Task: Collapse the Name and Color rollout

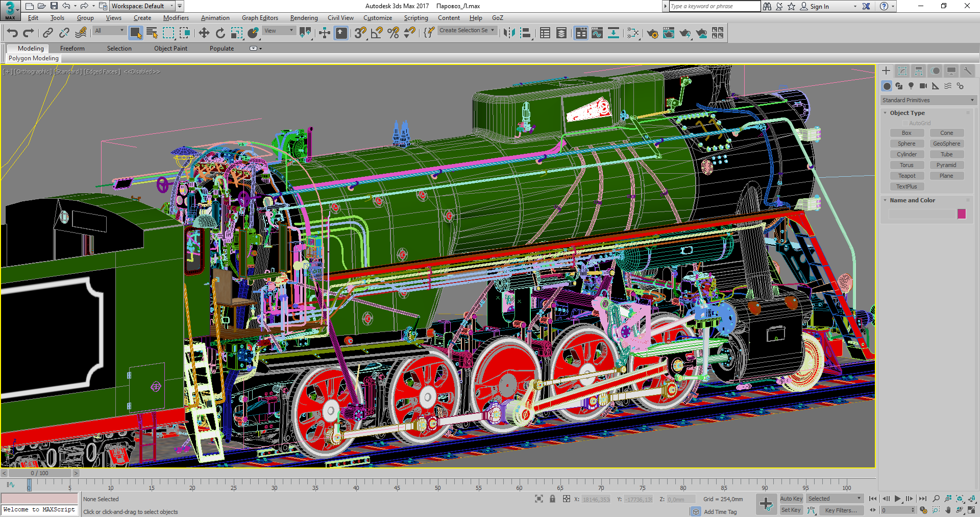Action: (912, 200)
